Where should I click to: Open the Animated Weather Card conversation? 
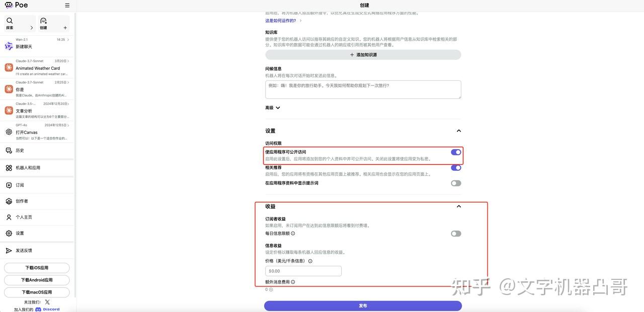click(x=37, y=68)
